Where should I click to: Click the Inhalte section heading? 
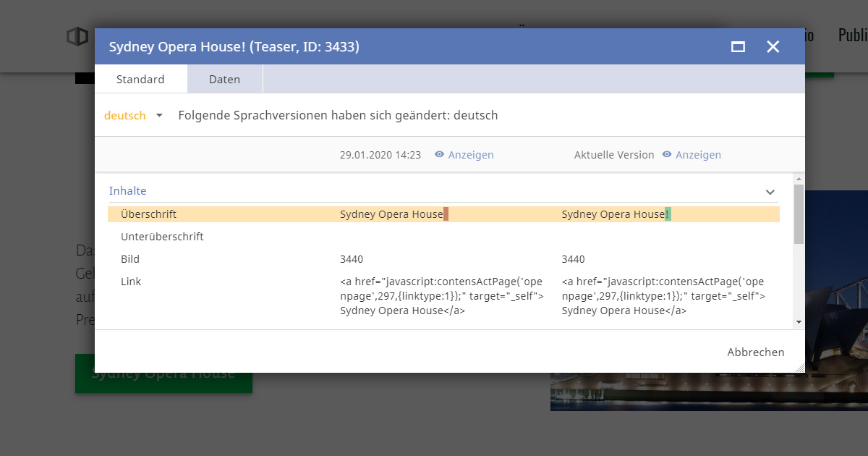click(127, 191)
